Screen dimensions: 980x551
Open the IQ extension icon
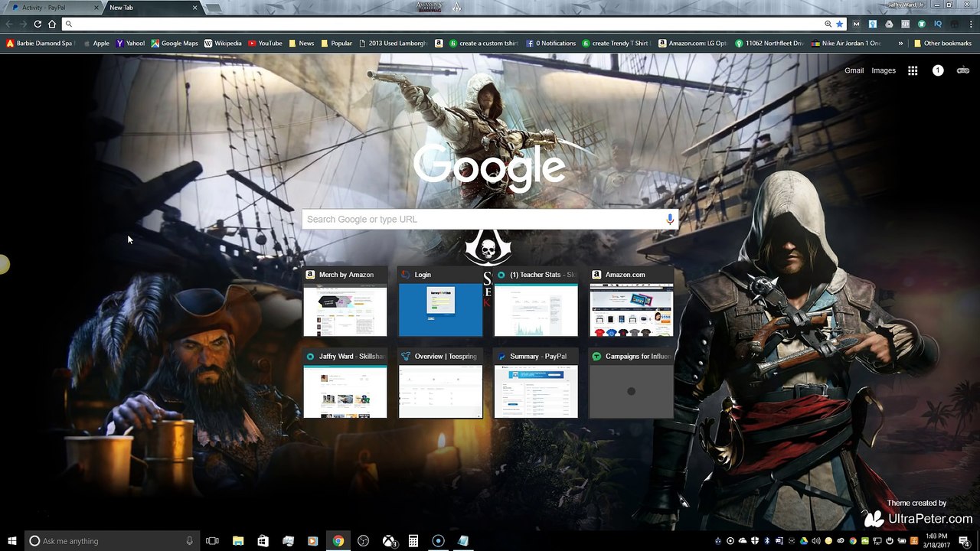[938, 24]
